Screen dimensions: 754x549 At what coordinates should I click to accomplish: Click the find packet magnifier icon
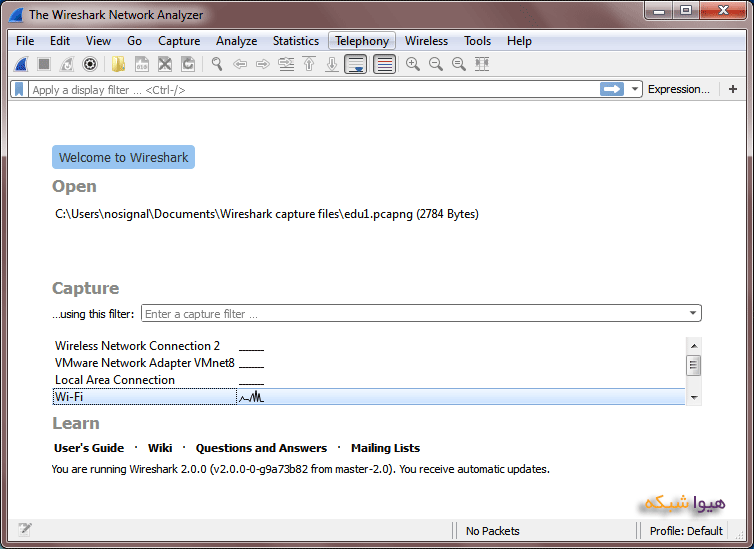[216, 64]
